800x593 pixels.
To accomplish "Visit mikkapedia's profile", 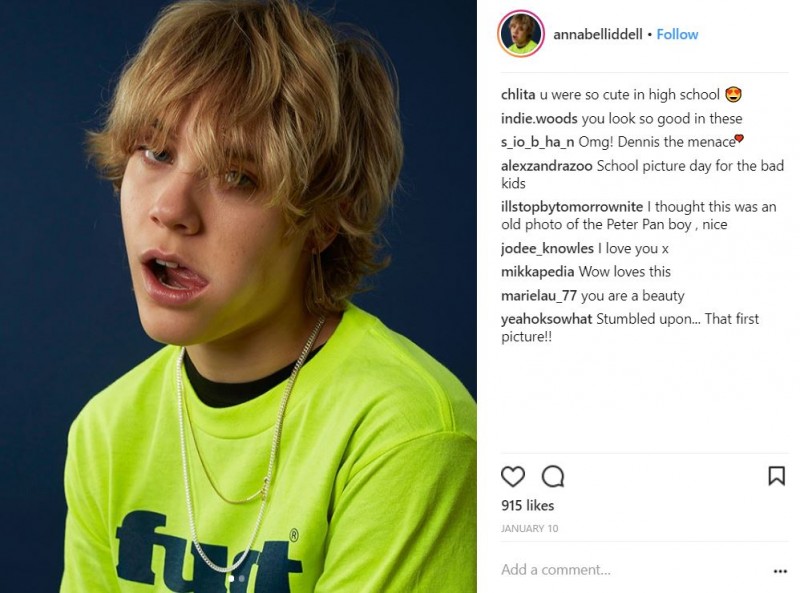I will [537, 271].
